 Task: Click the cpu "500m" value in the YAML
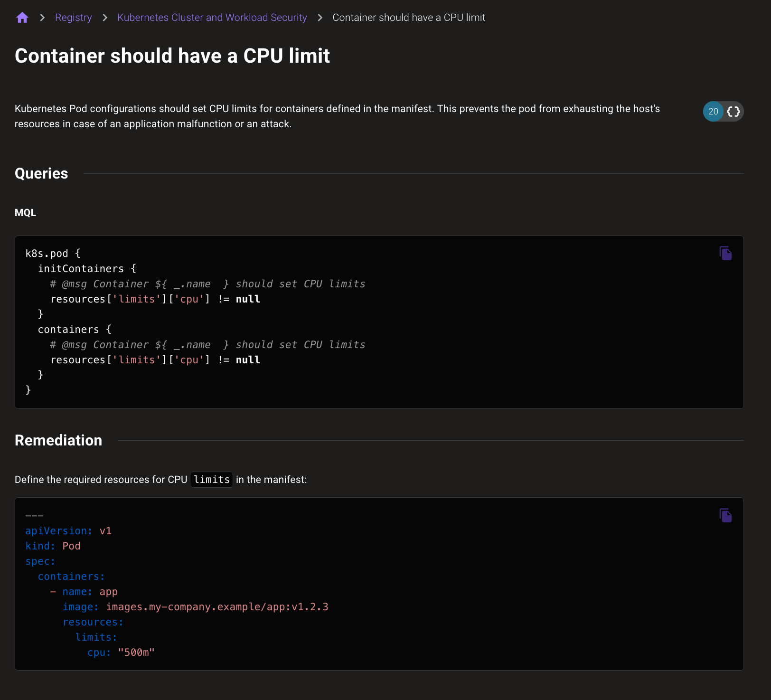(x=136, y=652)
